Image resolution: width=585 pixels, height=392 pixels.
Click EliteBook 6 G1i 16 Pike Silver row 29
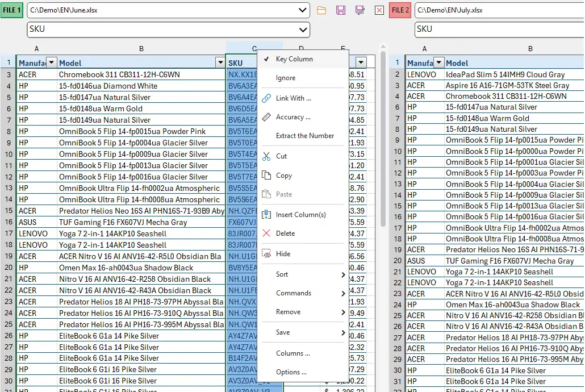(x=141, y=370)
